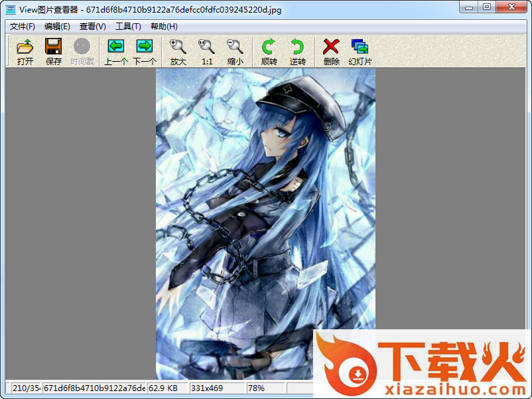Close the View图片查看器 window
The image size is (532, 399).
coord(511,7)
